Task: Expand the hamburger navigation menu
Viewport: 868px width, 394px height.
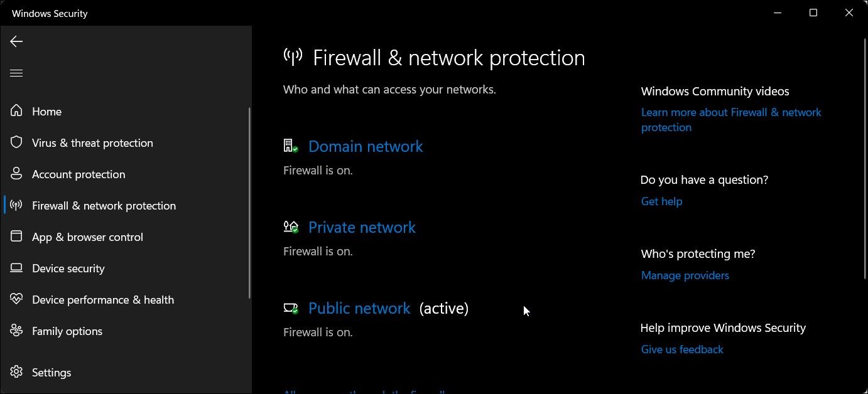Action: coord(16,73)
